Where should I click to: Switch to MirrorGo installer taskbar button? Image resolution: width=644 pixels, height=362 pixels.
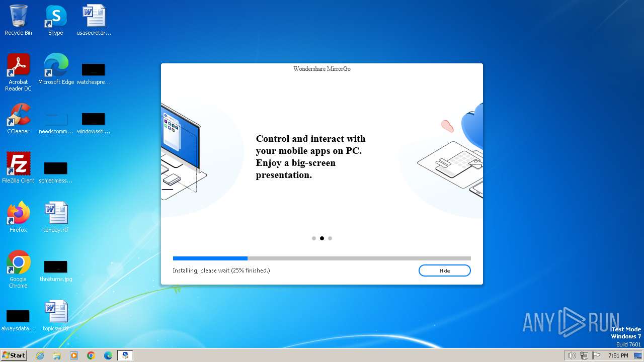[125, 355]
